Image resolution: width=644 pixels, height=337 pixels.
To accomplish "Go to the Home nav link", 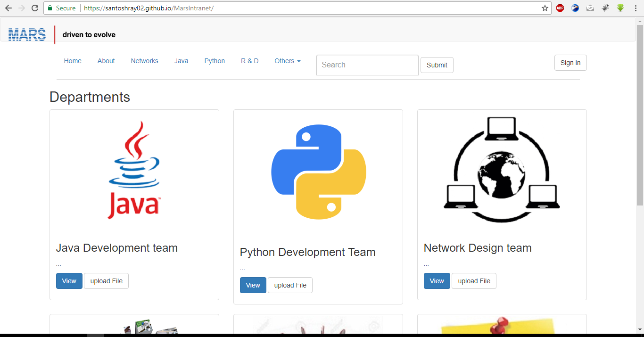I will [73, 61].
